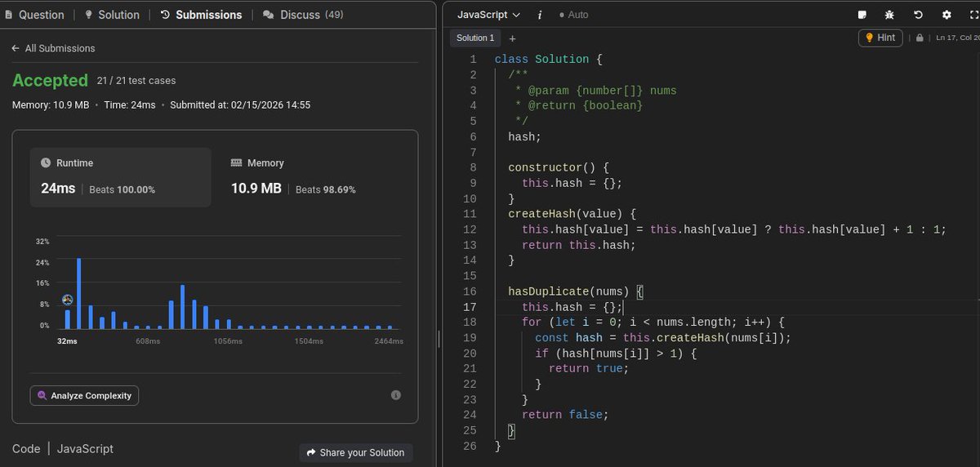
Task: Switch to the Solution tab
Action: (111, 15)
